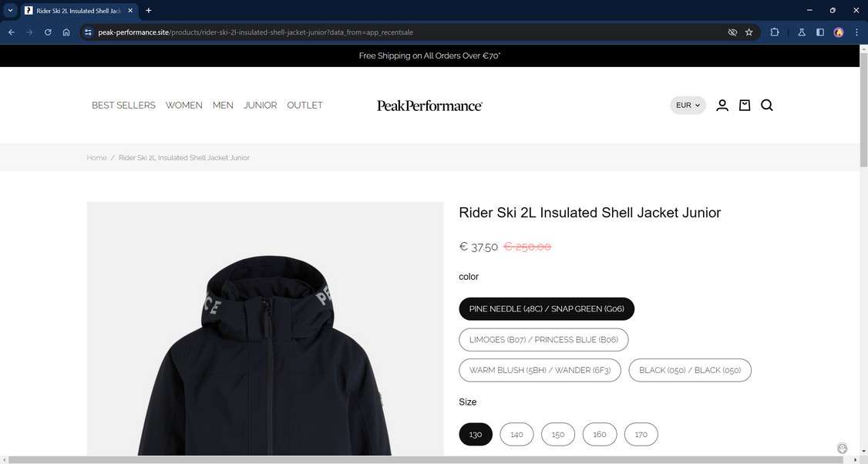Open the Chrome three-dot menu
This screenshot has width=868, height=464.
[856, 32]
